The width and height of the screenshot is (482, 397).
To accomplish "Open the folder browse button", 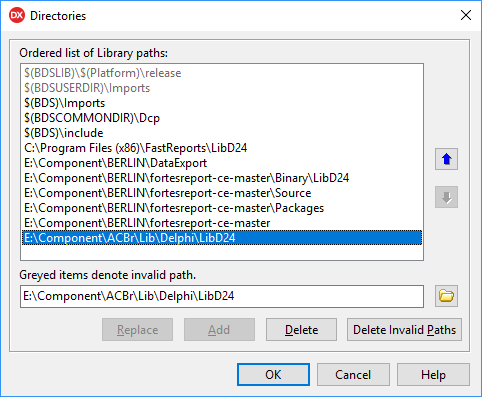I will point(446,296).
